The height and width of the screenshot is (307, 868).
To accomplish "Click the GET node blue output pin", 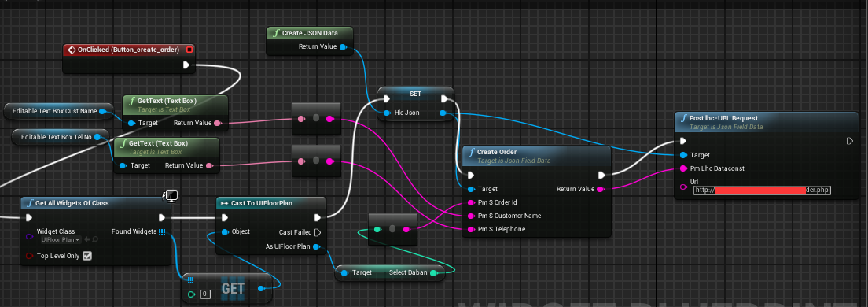I will tap(260, 288).
